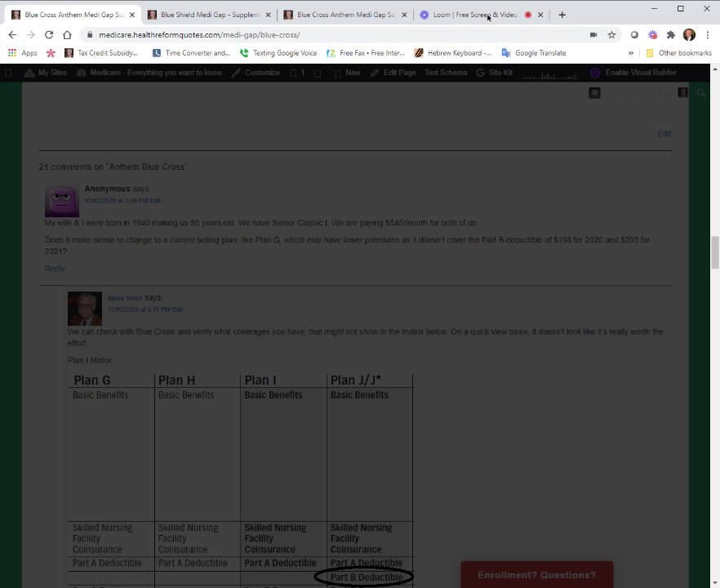Click the Edit link above the comments
The width and height of the screenshot is (720, 588).
coord(664,134)
